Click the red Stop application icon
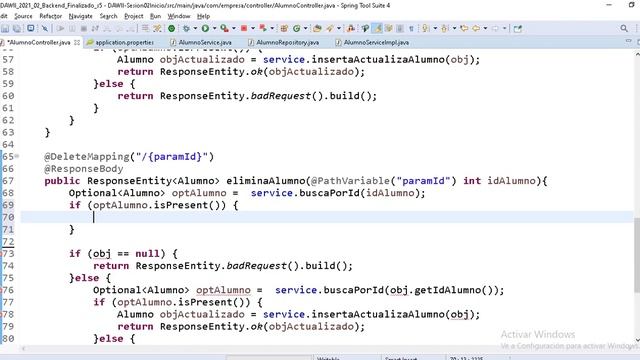This screenshot has height=360, width=640. (x=244, y=28)
